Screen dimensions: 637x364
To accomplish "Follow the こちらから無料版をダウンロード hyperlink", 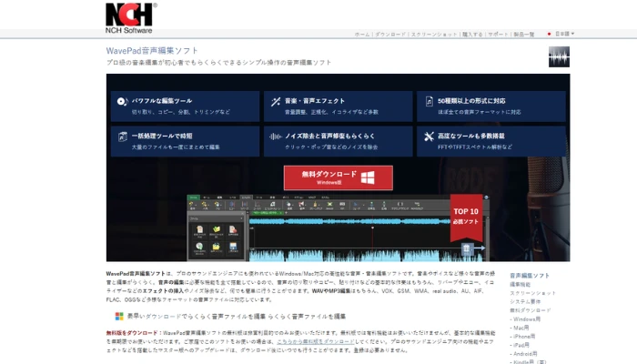I will click(x=315, y=341).
